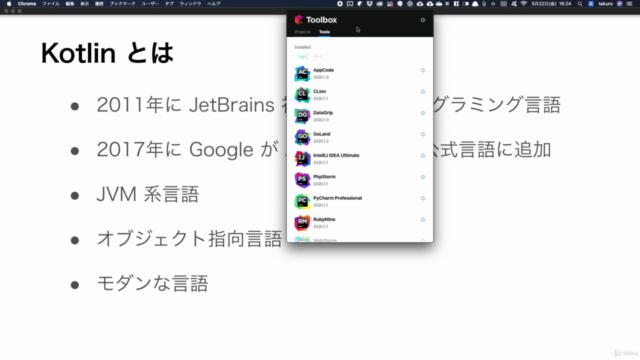Launch PhpStorm from the tool list
The width and height of the screenshot is (640, 360).
(x=360, y=180)
